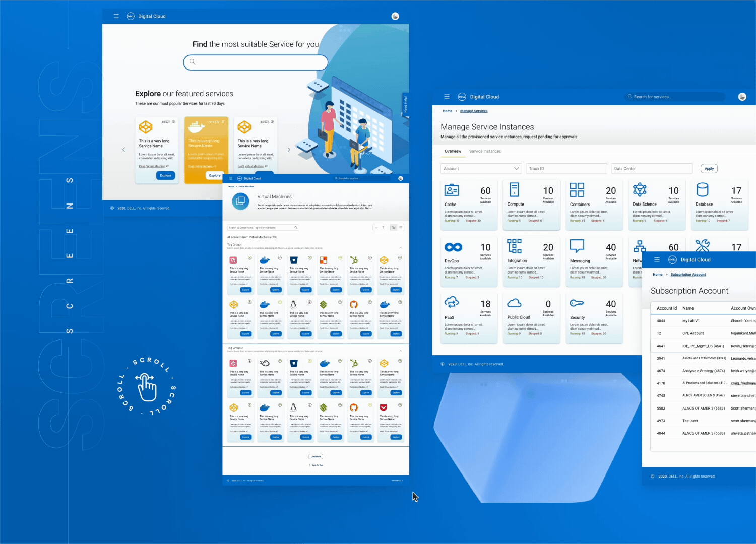Image resolution: width=756 pixels, height=544 pixels.
Task: Show previous featured services with the left arrow
Action: tap(124, 150)
